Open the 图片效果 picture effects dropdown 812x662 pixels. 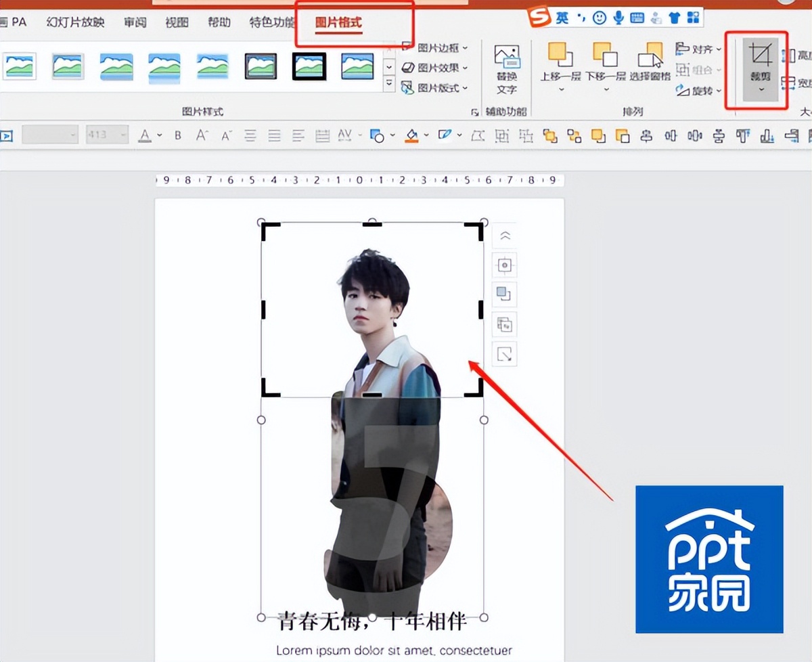point(435,68)
